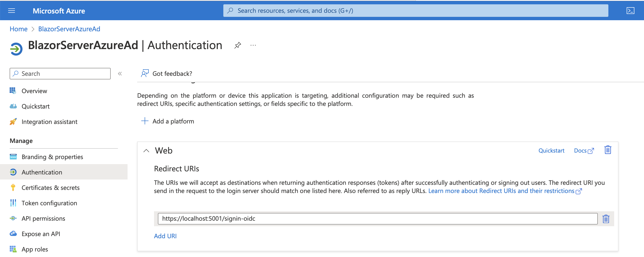Click the Redirect URIs heading
Image resolution: width=644 pixels, height=257 pixels.
(176, 169)
